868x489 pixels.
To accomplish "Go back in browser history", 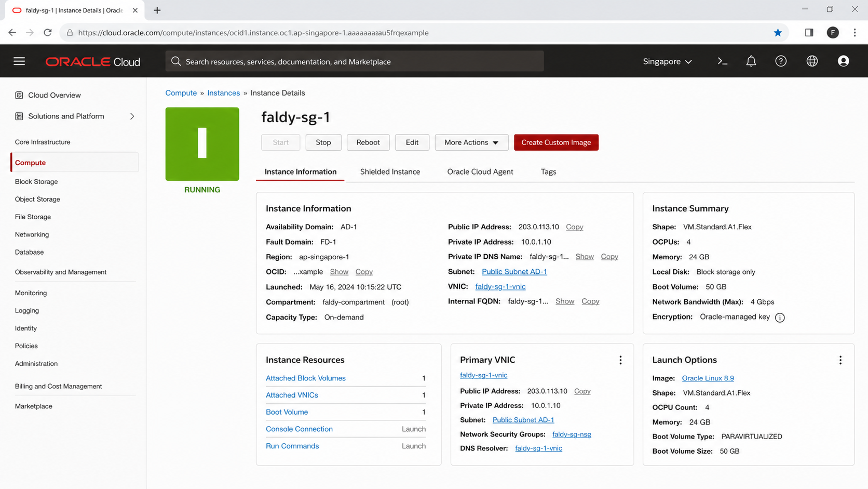I will [12, 33].
